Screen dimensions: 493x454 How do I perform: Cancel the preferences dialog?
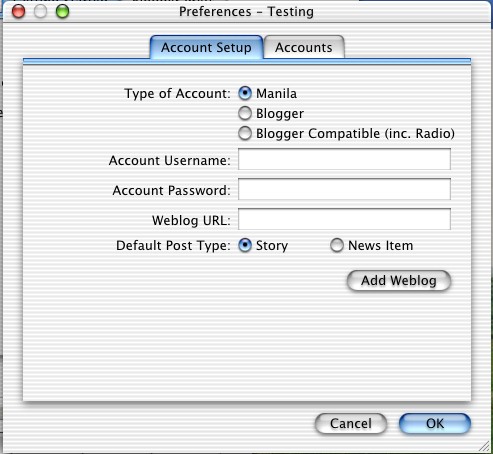click(351, 423)
